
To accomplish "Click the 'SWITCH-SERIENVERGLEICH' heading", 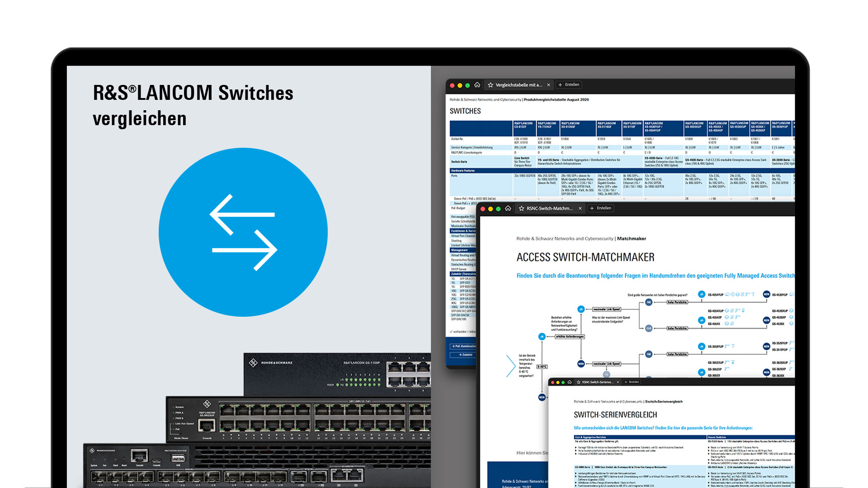I will pos(615,415).
